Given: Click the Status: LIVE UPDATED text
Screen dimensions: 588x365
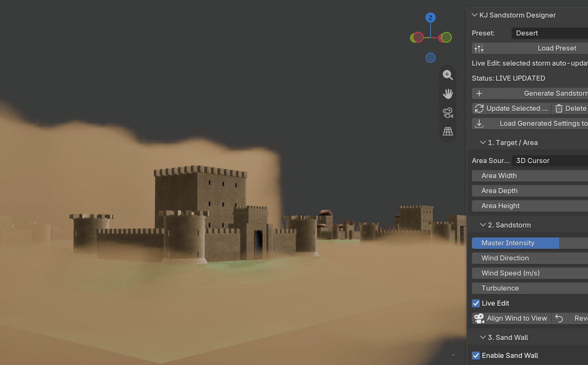Looking at the screenshot, I should tap(509, 78).
